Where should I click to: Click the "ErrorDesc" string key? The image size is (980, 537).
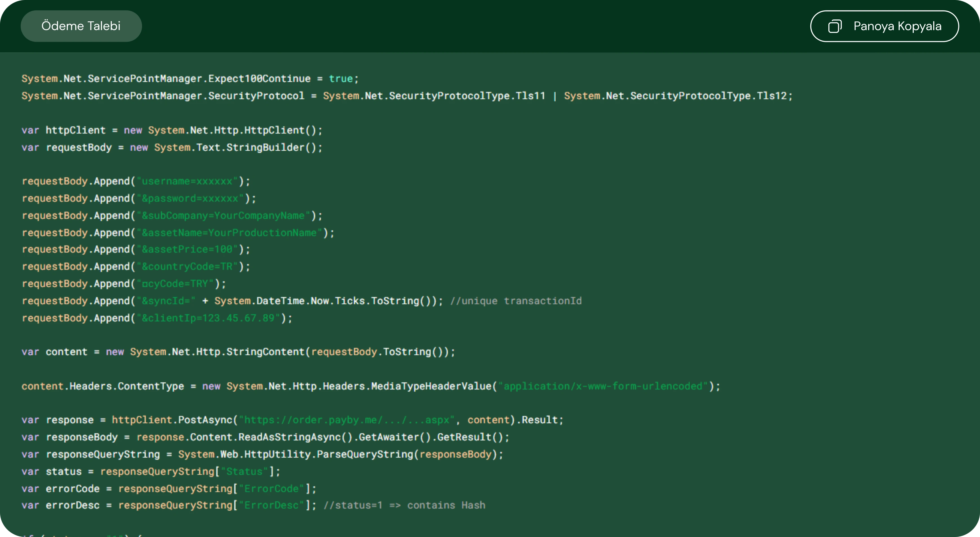click(272, 505)
